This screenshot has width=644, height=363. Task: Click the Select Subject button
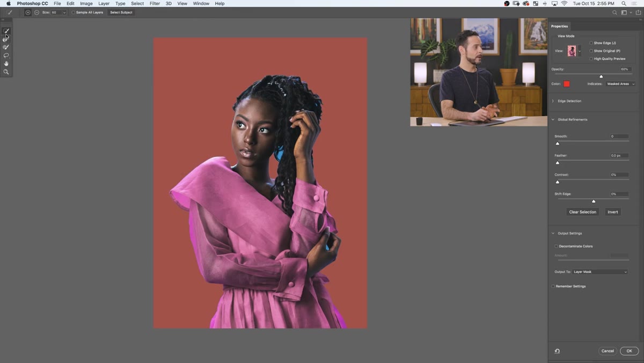121,12
